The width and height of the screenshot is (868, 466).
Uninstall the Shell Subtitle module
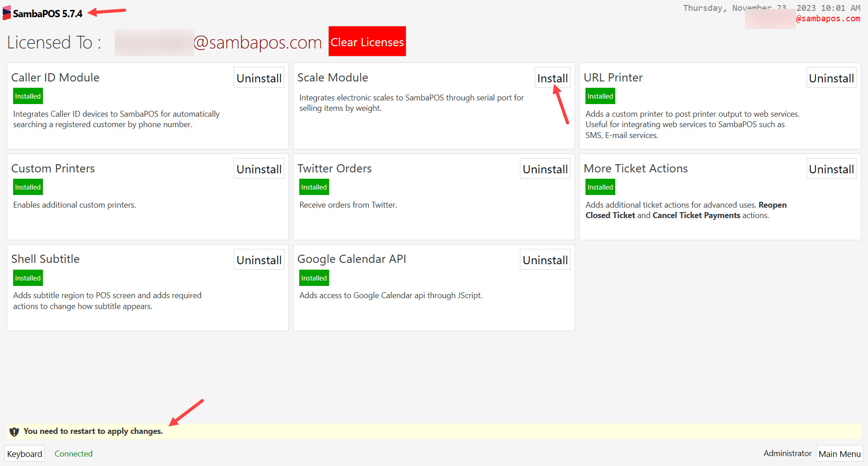259,259
